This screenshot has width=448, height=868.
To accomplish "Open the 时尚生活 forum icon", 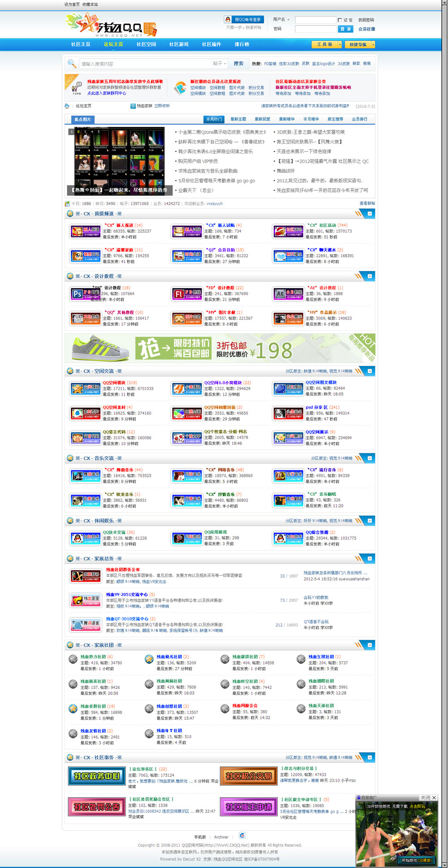I will [187, 256].
